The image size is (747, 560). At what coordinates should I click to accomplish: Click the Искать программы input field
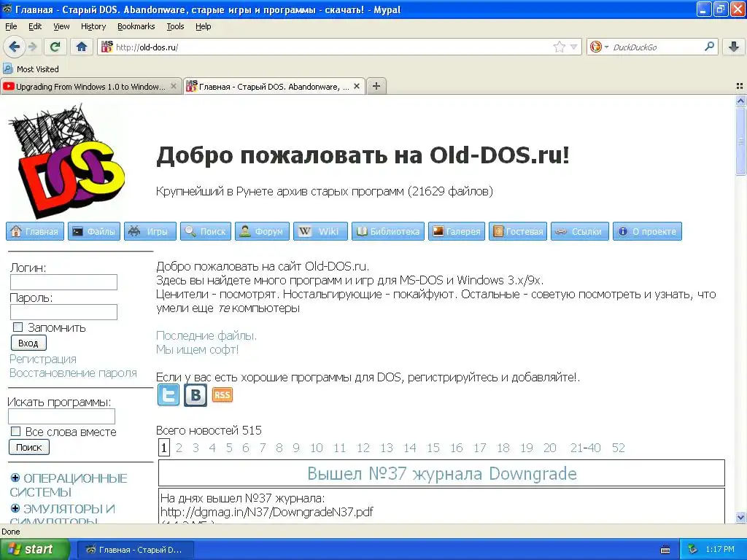point(61,416)
